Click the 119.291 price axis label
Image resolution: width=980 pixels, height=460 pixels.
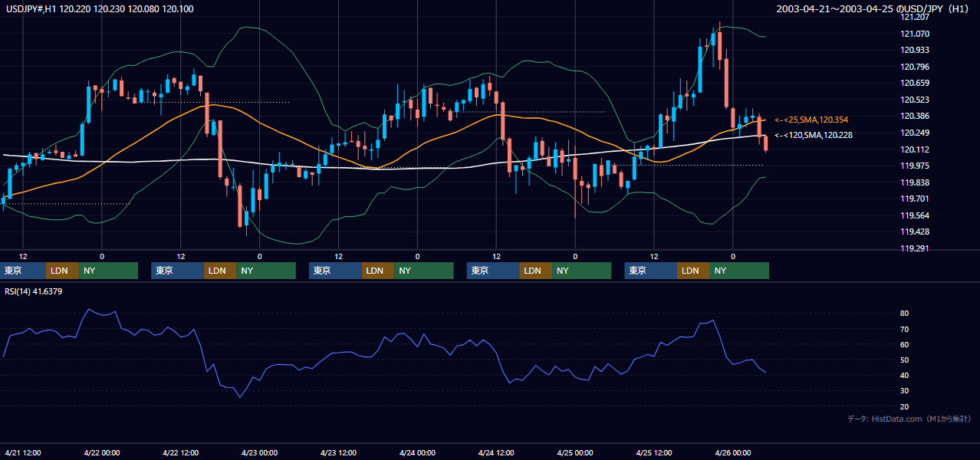pos(915,248)
